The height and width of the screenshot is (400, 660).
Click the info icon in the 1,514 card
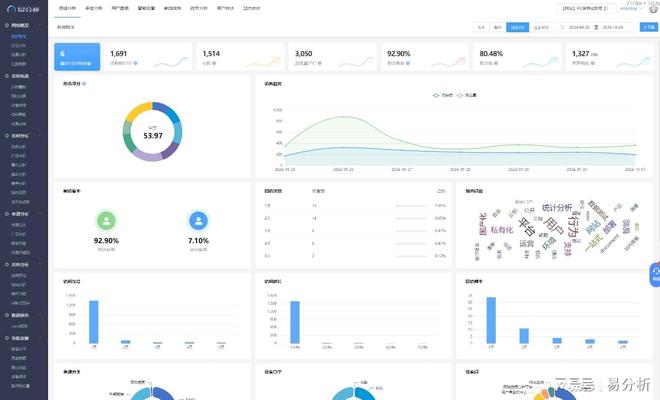coord(214,63)
